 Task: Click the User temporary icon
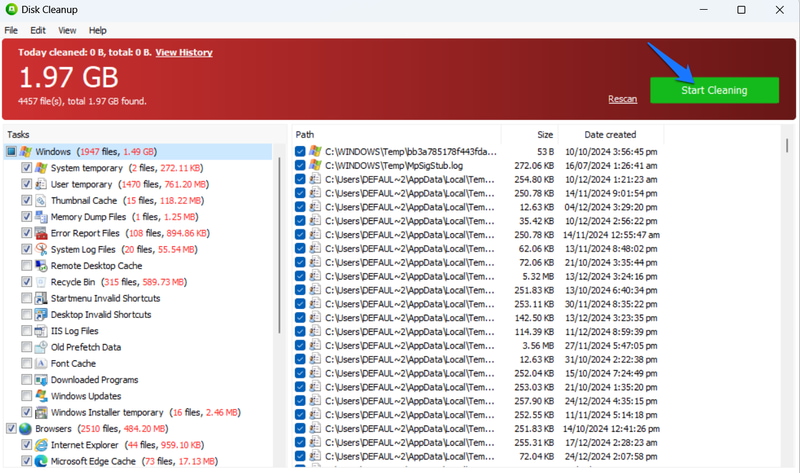(41, 184)
